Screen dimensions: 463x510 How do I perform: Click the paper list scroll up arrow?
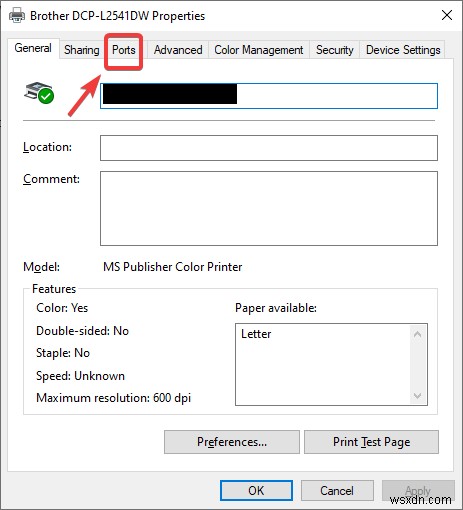(417, 334)
